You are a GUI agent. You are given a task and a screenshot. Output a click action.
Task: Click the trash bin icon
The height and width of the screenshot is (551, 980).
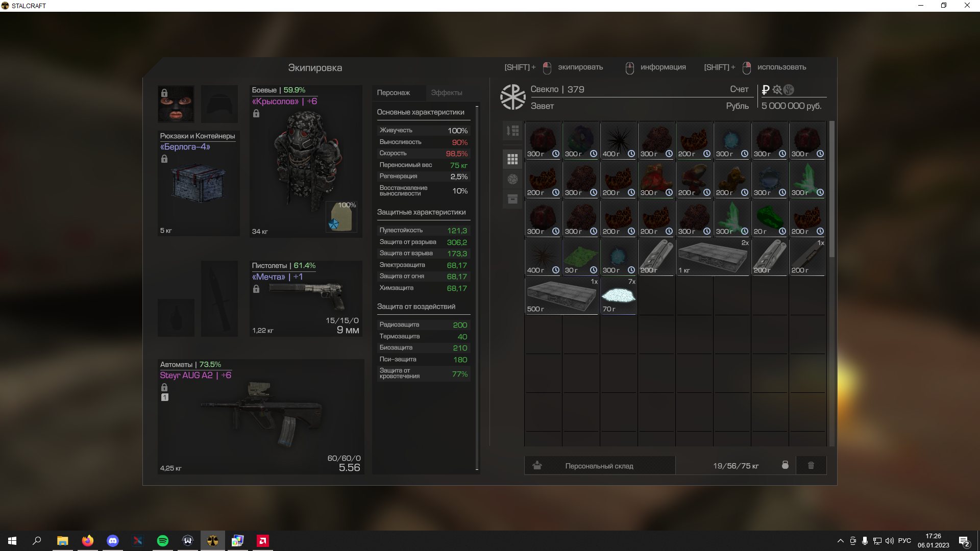pos(811,465)
